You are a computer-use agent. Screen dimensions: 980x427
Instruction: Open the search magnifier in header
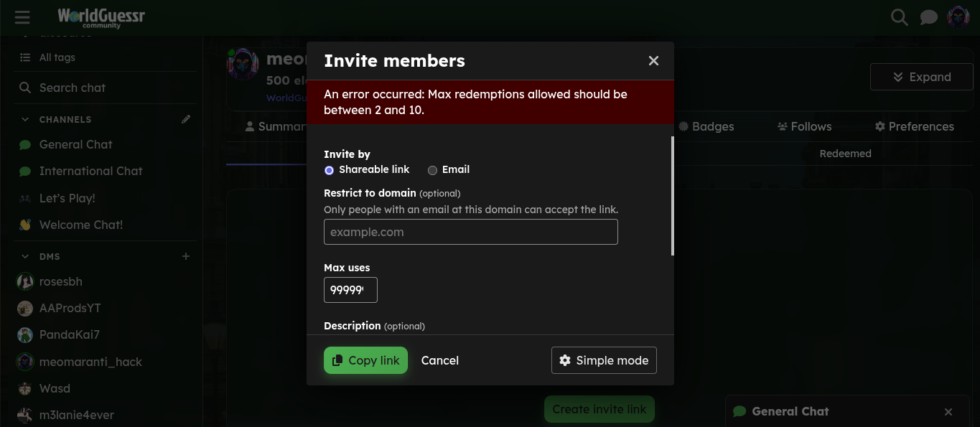pyautogui.click(x=900, y=17)
